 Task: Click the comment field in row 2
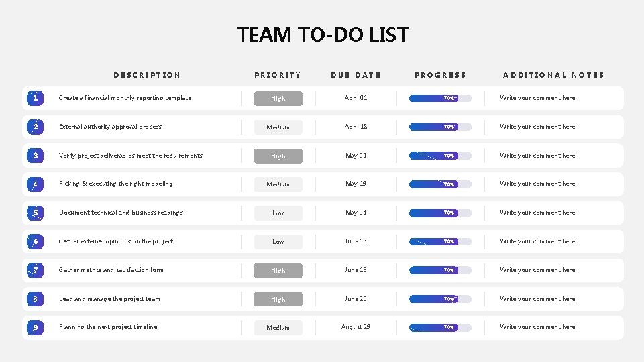pyautogui.click(x=537, y=127)
